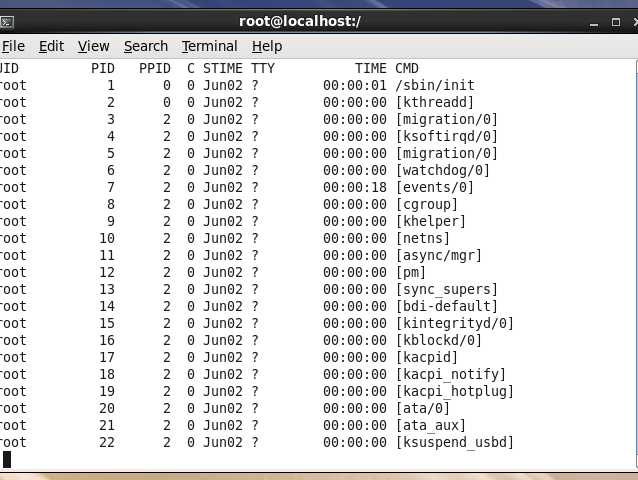Click the [bdi-default] process entry
The image size is (638, 480).
point(447,306)
